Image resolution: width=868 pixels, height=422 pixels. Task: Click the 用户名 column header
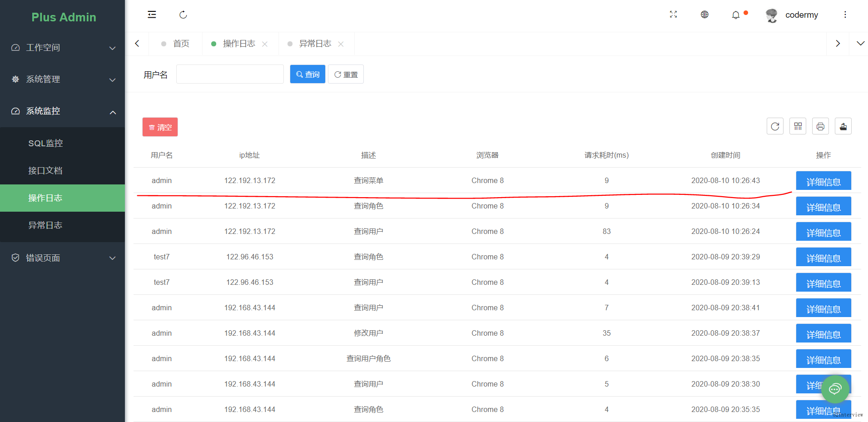162,155
